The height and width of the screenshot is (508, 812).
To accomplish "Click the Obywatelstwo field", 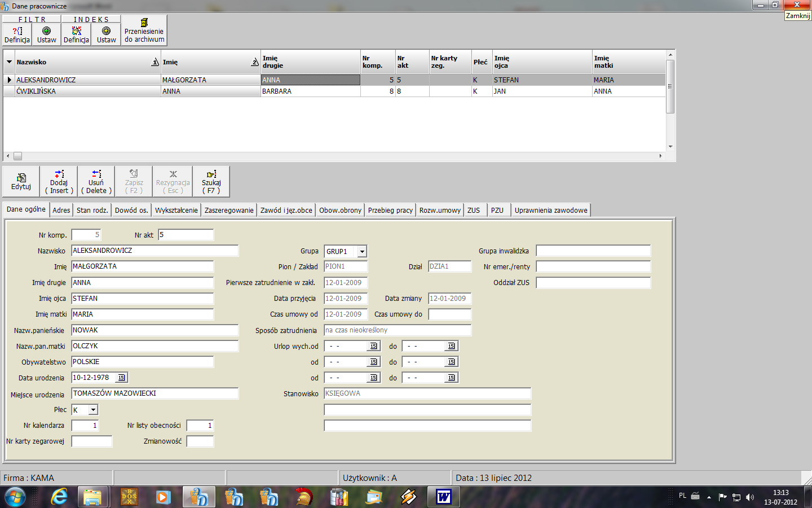I will pos(143,362).
